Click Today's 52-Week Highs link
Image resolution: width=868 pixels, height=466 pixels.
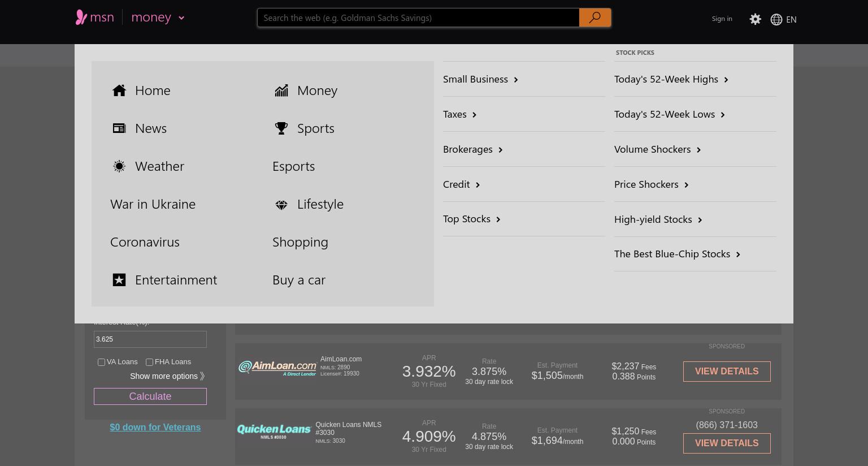point(666,79)
